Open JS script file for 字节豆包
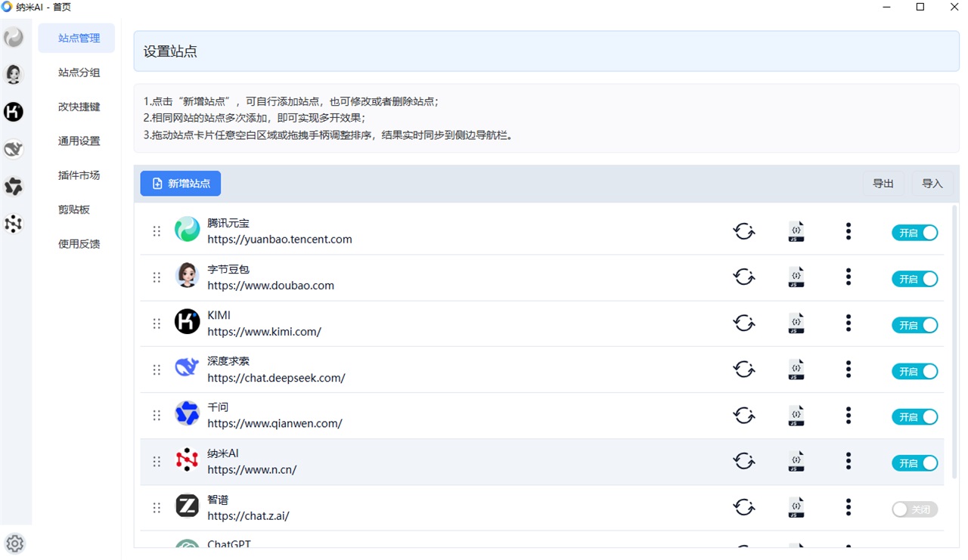 796,278
